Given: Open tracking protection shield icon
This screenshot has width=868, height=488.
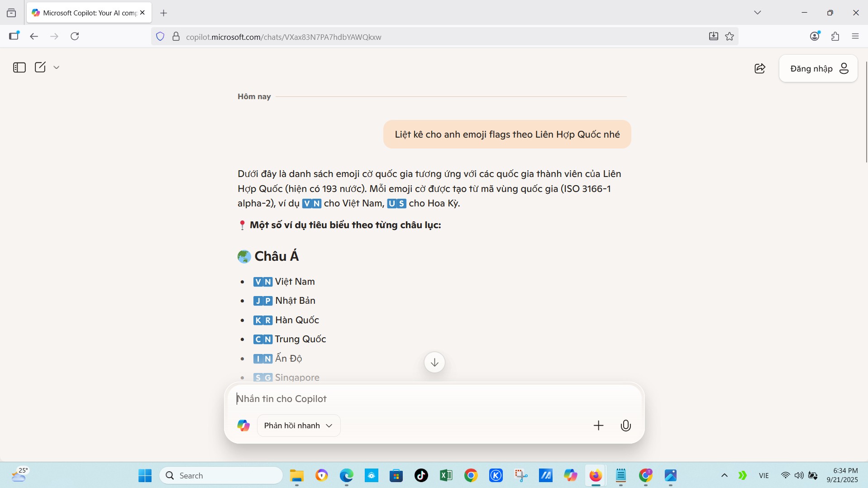Looking at the screenshot, I should (x=160, y=37).
